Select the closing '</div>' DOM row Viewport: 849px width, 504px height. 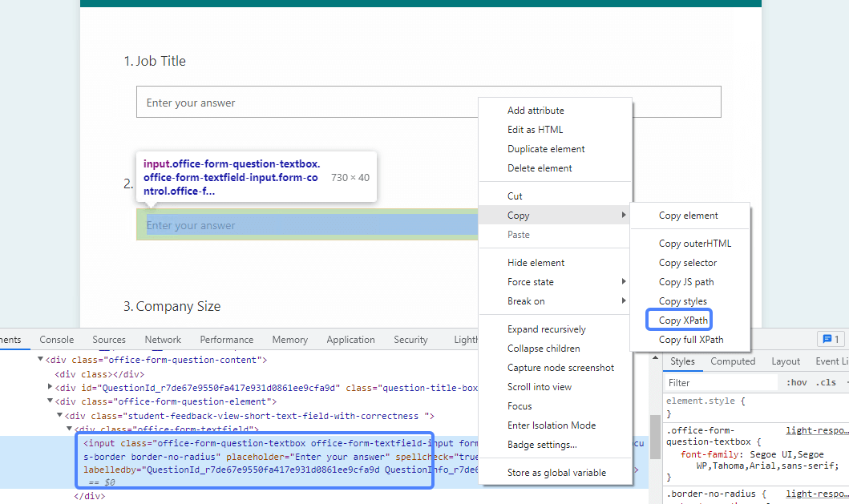tap(89, 496)
